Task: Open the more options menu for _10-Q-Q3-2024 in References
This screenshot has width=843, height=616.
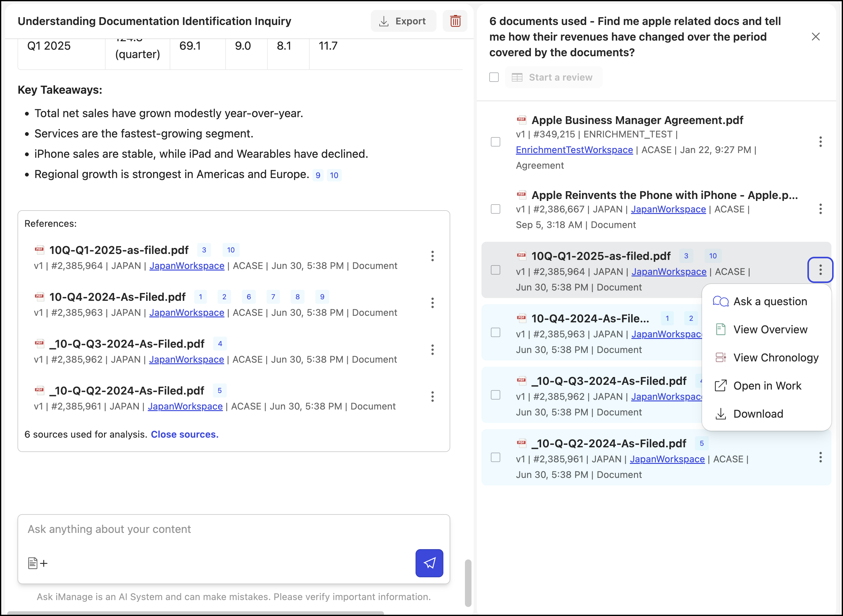Action: (x=432, y=350)
